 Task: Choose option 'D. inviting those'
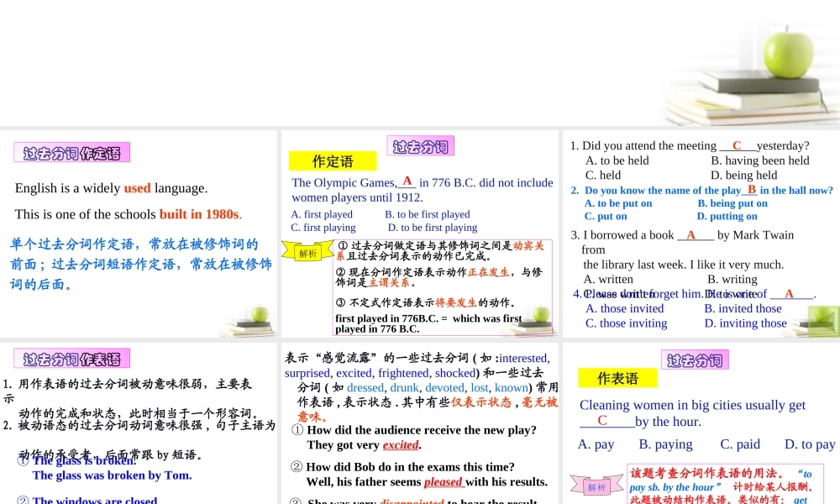point(746,323)
